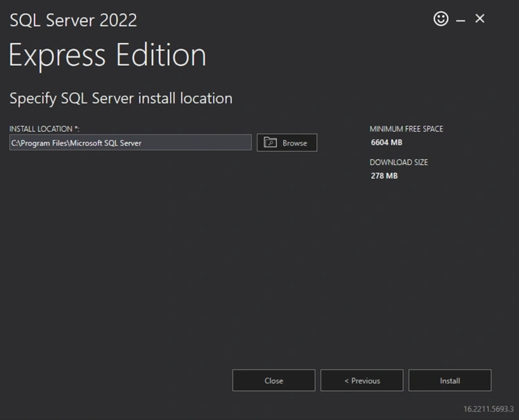Click the 'INSTALL LOCATION *:' label
This screenshot has width=519, height=420.
coord(44,129)
